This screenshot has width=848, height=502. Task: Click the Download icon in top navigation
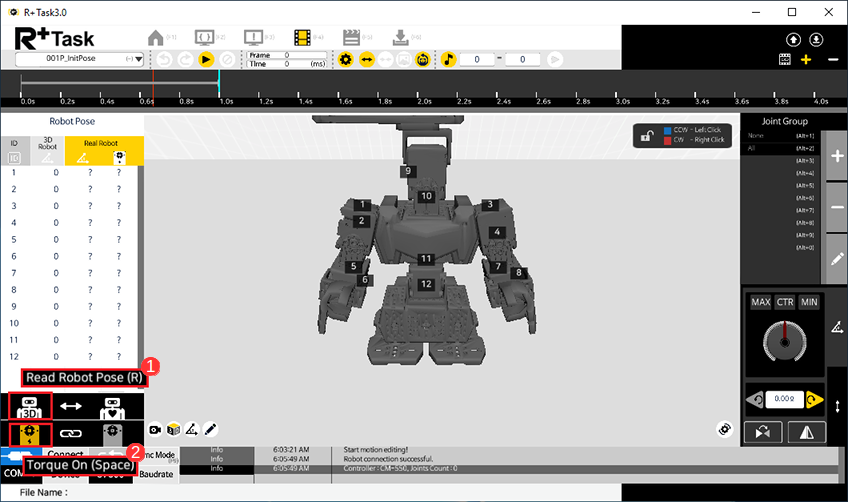401,38
